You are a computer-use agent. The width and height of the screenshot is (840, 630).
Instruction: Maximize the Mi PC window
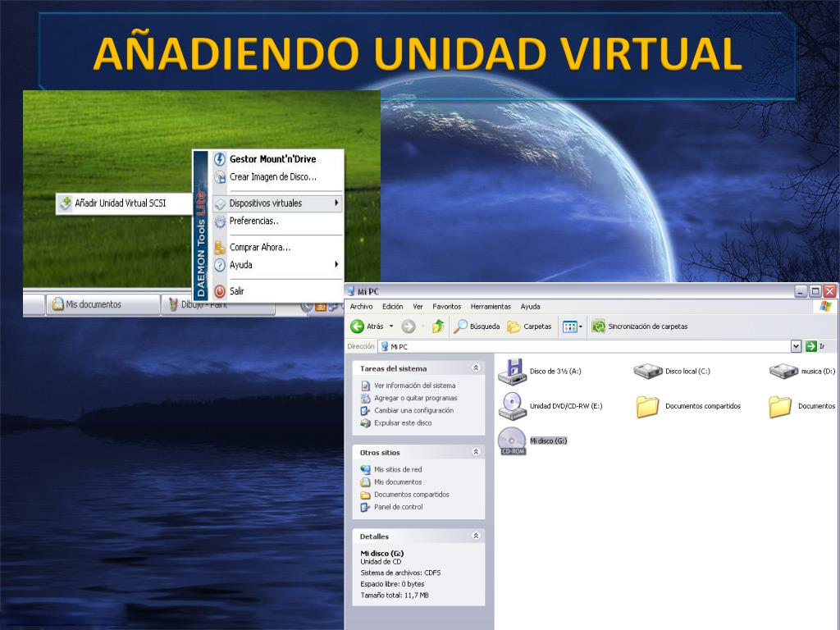(x=815, y=291)
